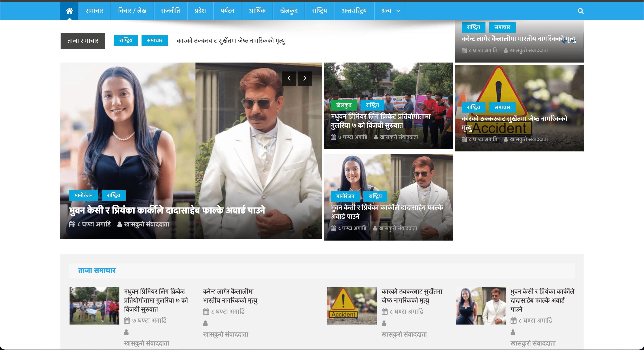This screenshot has width=644, height=350.
Task: Open main slider headline भुवन केसी र प्रियंका
Action: tap(167, 210)
